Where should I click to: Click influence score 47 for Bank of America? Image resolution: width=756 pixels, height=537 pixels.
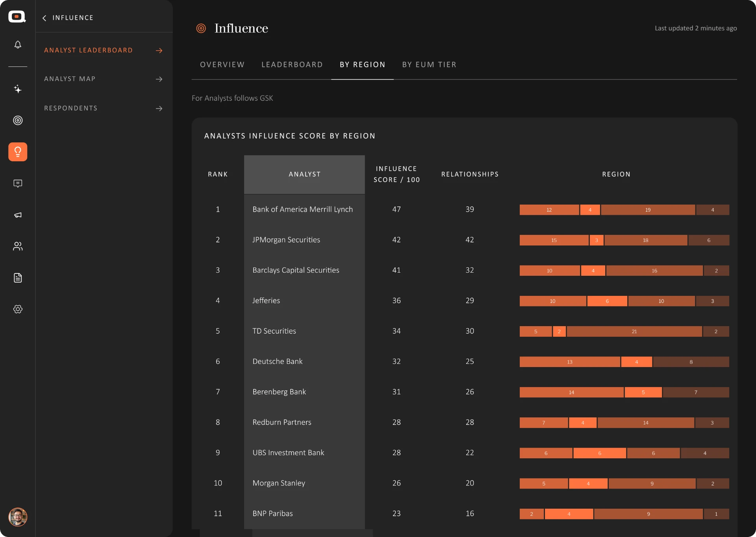tap(397, 209)
